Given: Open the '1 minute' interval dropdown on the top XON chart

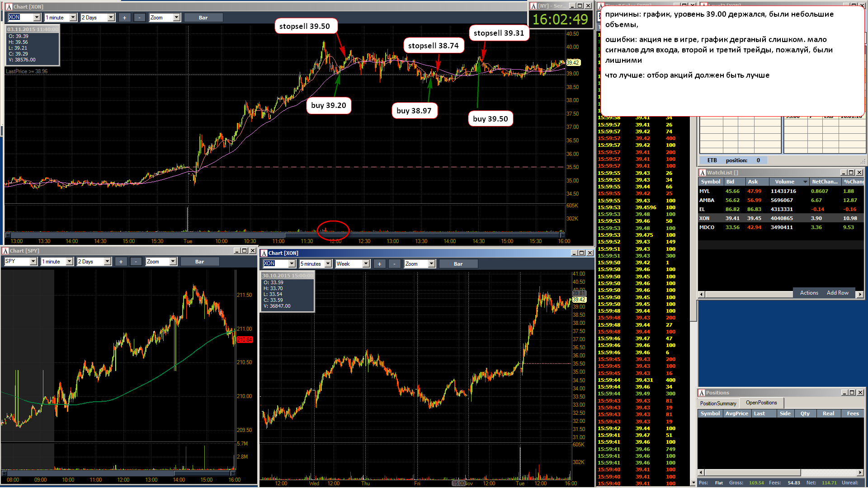Looking at the screenshot, I should coord(73,18).
